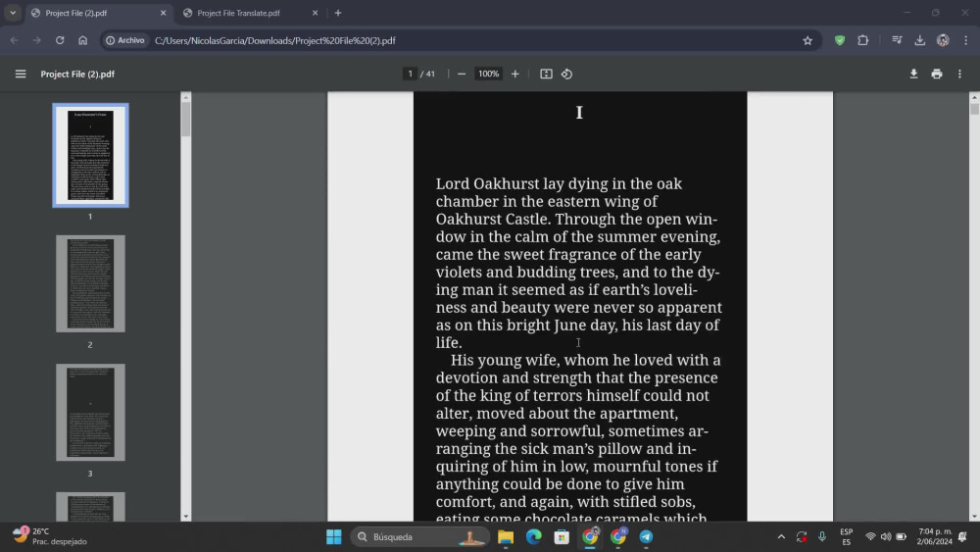Image resolution: width=980 pixels, height=552 pixels.
Task: Click the ESP ES language indicator
Action: pyautogui.click(x=847, y=537)
